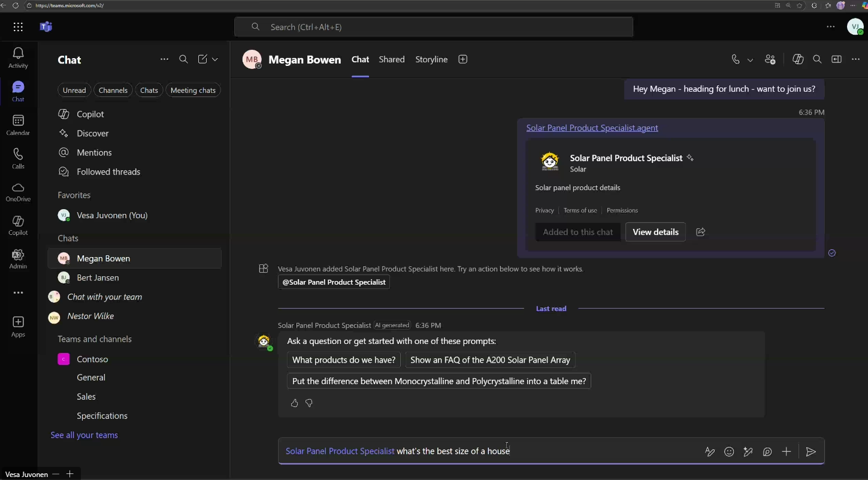Open Calls in the left rail
868x480 pixels.
coord(18,158)
